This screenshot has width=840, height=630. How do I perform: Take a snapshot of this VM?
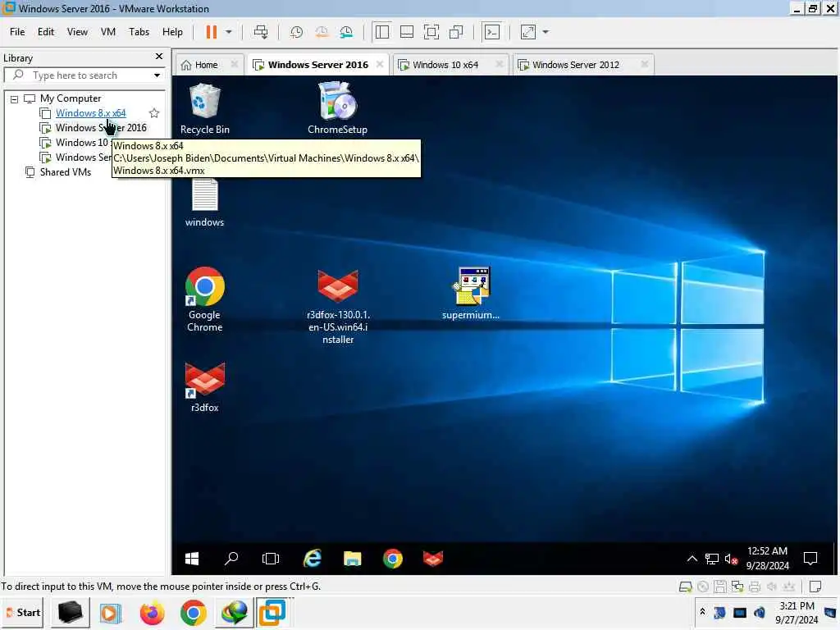tap(296, 32)
